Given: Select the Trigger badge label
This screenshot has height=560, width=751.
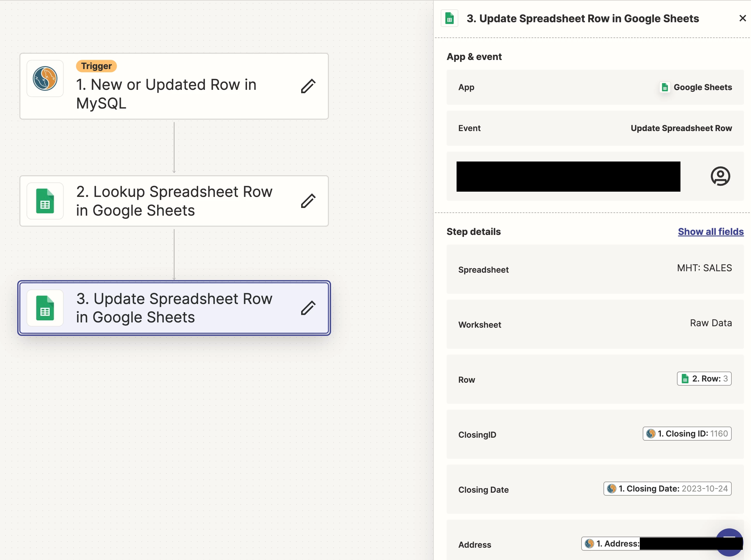Looking at the screenshot, I should point(96,66).
